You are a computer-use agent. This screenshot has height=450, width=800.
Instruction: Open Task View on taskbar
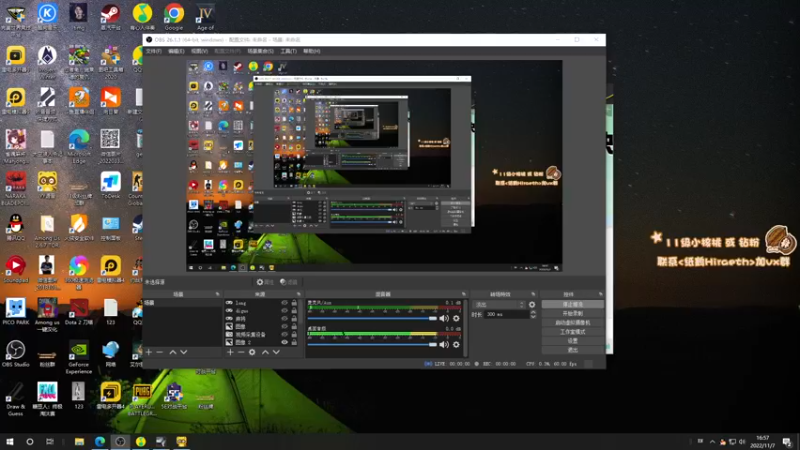click(x=49, y=441)
